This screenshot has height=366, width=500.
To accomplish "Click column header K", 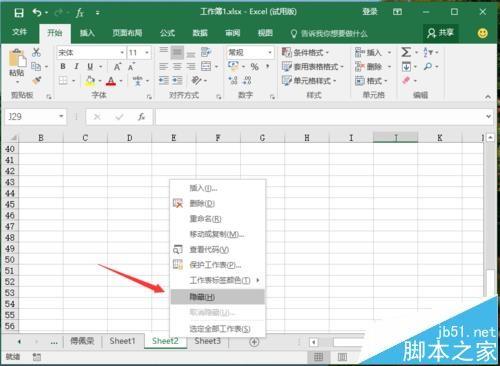I will pyautogui.click(x=440, y=138).
